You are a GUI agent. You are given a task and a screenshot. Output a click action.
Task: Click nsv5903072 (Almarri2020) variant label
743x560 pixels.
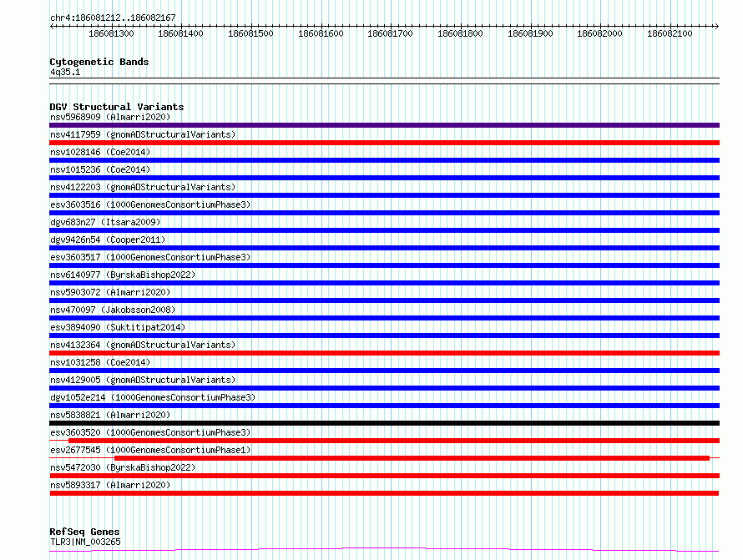click(x=110, y=292)
